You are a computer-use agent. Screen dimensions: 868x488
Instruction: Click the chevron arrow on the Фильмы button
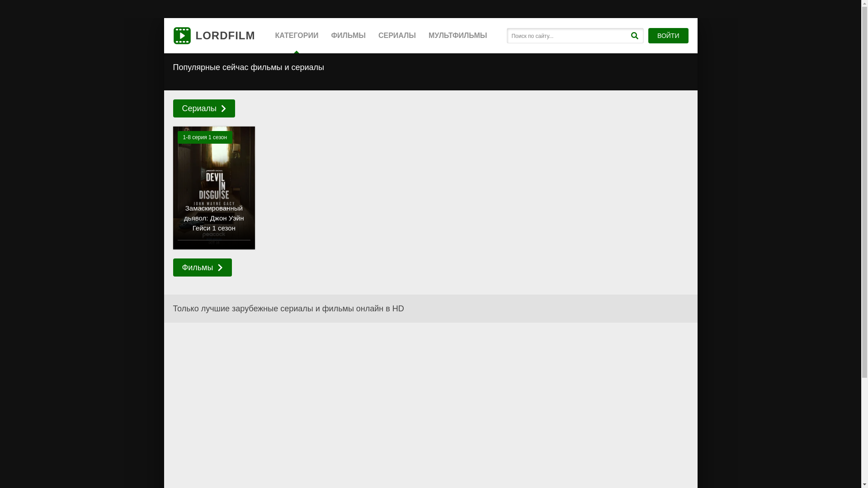pyautogui.click(x=220, y=267)
